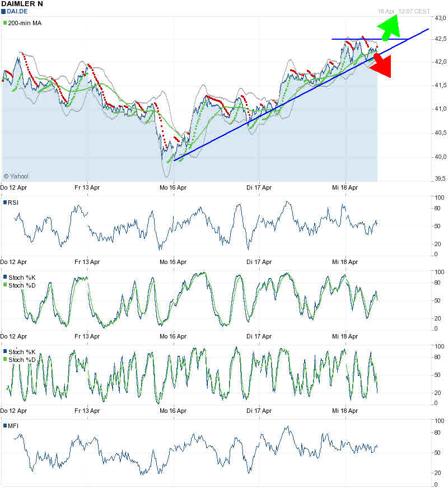This screenshot has width=448, height=489.
Task: Click the 18 Apr 12:07 CEST timestamp
Action: (404, 11)
